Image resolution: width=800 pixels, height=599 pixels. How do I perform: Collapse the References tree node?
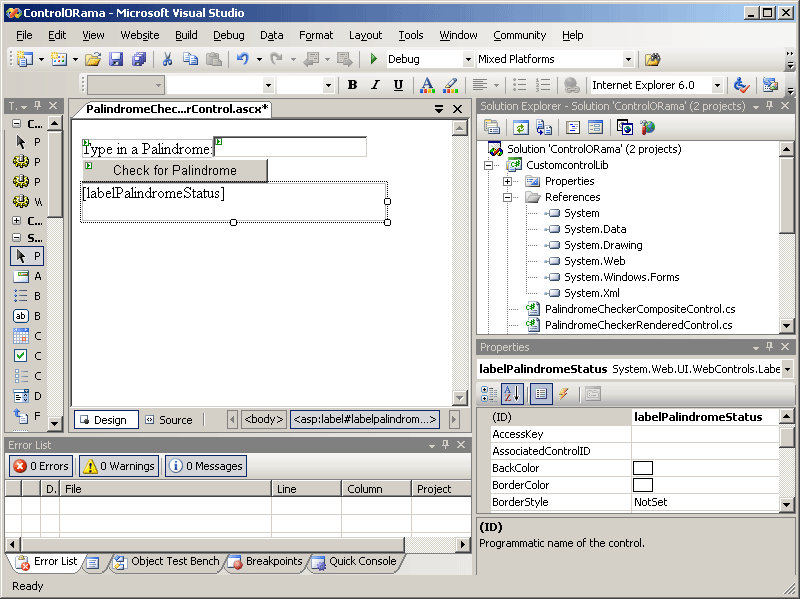pos(508,197)
